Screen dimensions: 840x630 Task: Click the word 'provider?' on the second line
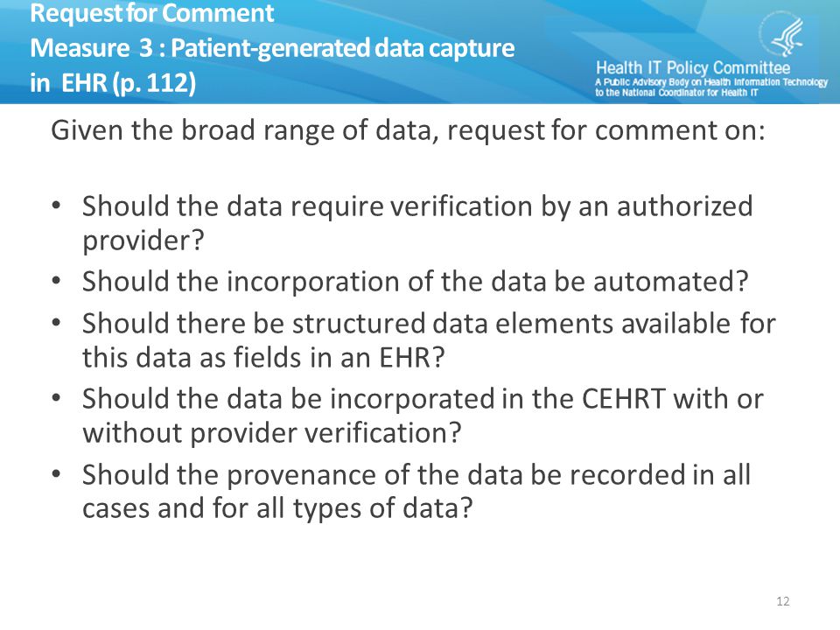pyautogui.click(x=143, y=241)
